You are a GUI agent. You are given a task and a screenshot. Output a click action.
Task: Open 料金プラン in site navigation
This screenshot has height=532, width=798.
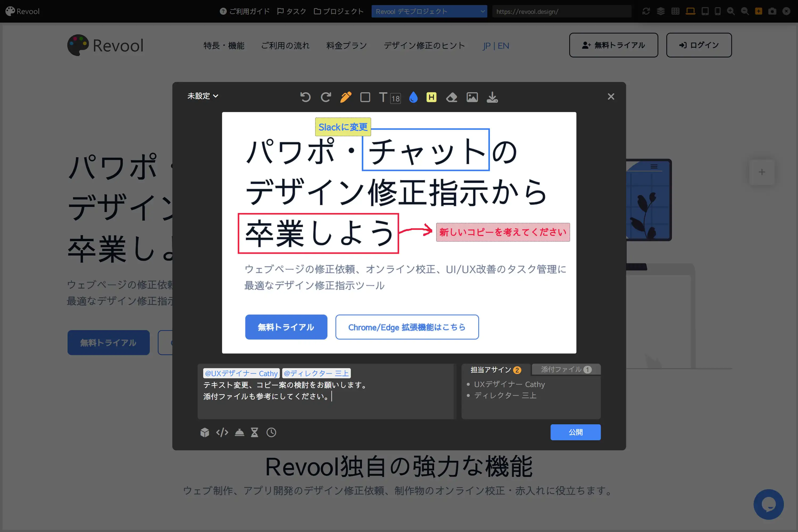(346, 45)
